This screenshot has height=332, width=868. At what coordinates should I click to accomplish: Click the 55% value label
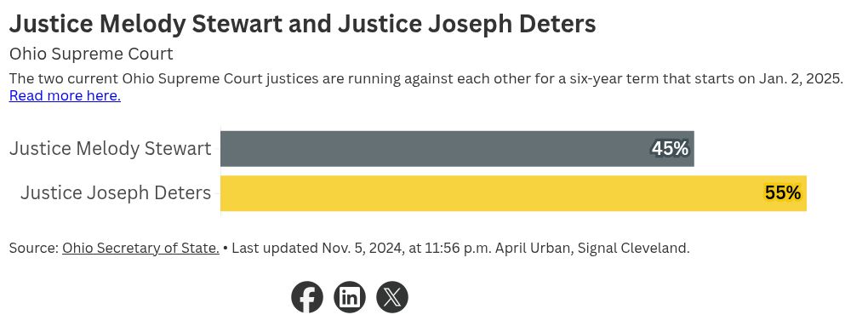pos(783,193)
